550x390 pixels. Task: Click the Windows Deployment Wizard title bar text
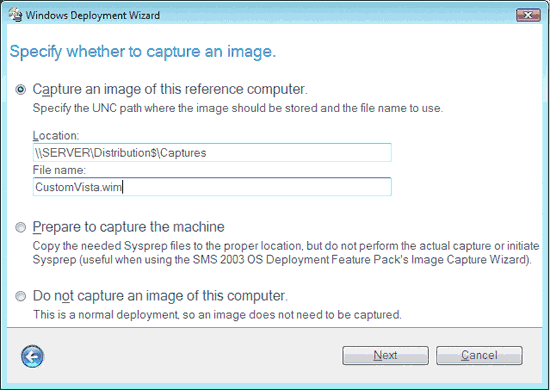pos(93,15)
